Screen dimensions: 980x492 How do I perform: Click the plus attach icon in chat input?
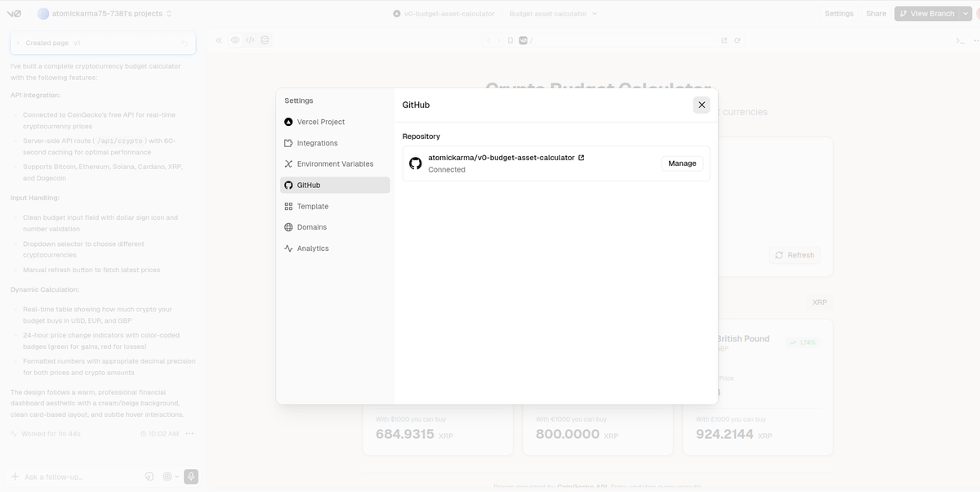point(15,476)
